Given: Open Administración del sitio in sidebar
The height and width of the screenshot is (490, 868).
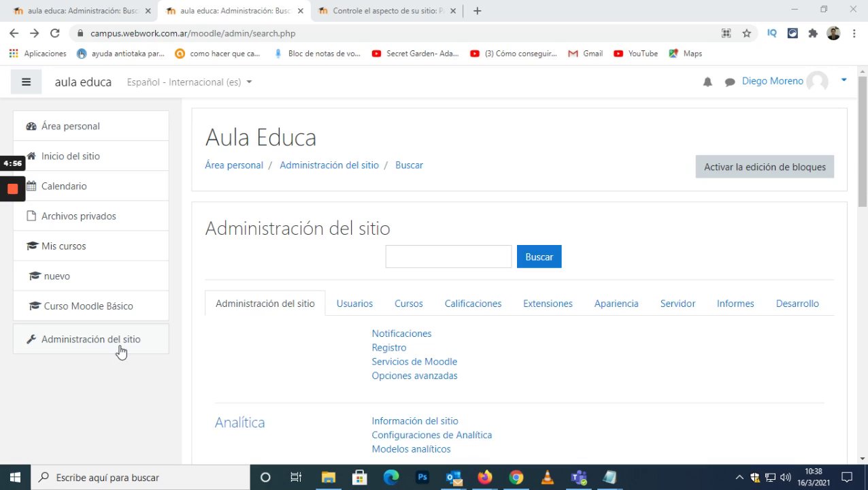Looking at the screenshot, I should tap(91, 339).
